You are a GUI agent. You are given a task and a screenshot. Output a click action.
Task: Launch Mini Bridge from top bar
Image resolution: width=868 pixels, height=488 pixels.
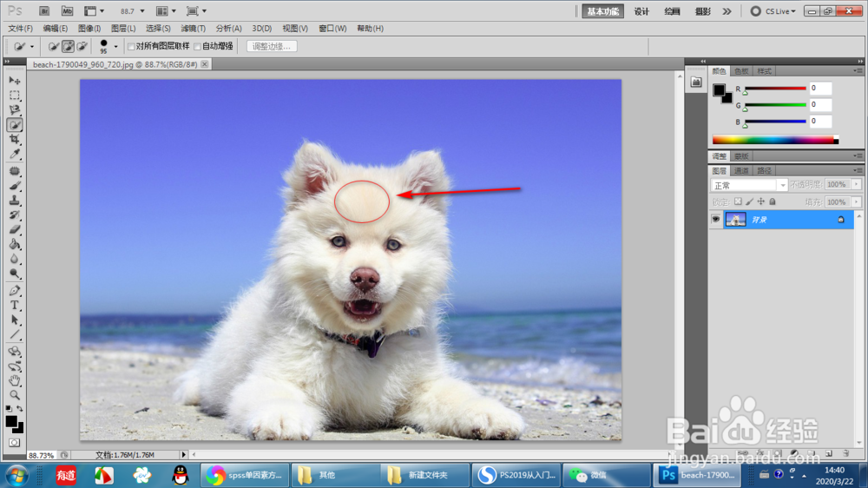pyautogui.click(x=67, y=11)
